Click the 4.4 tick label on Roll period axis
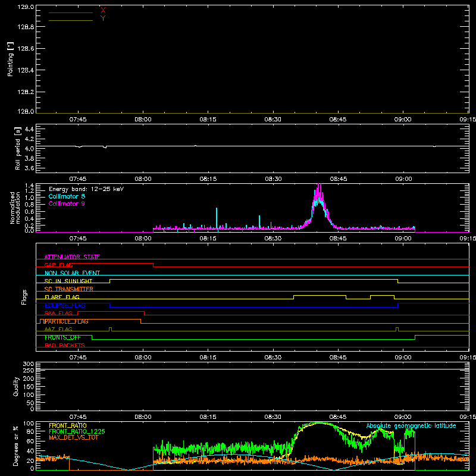Viewport: 476px width, 476px height. 29,129
